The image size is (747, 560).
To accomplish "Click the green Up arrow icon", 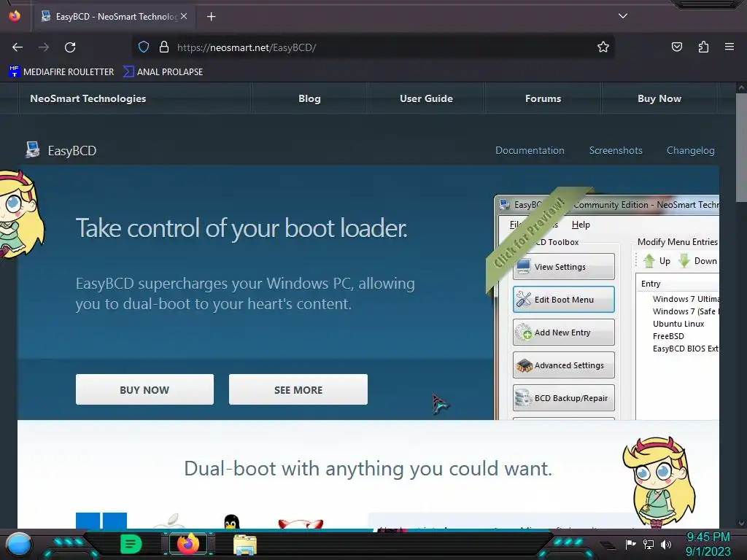I will (x=649, y=261).
